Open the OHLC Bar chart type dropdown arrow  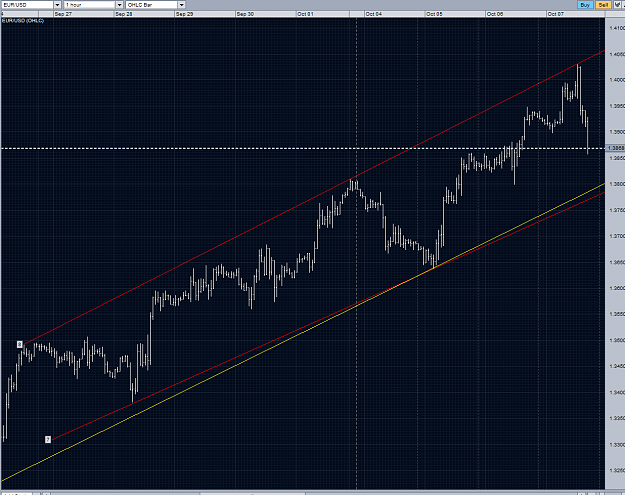coord(181,5)
